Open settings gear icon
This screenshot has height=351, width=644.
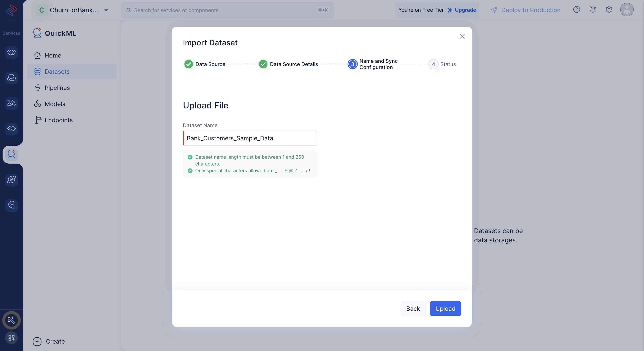(609, 10)
